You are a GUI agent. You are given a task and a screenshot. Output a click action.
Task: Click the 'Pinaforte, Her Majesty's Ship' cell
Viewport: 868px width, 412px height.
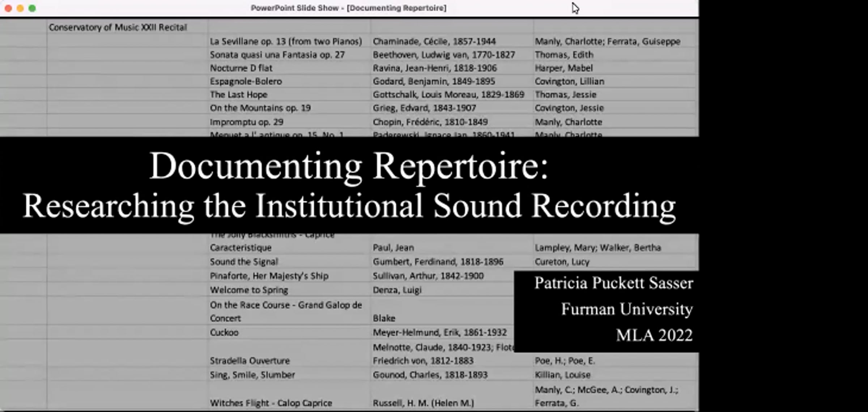pyautogui.click(x=269, y=276)
